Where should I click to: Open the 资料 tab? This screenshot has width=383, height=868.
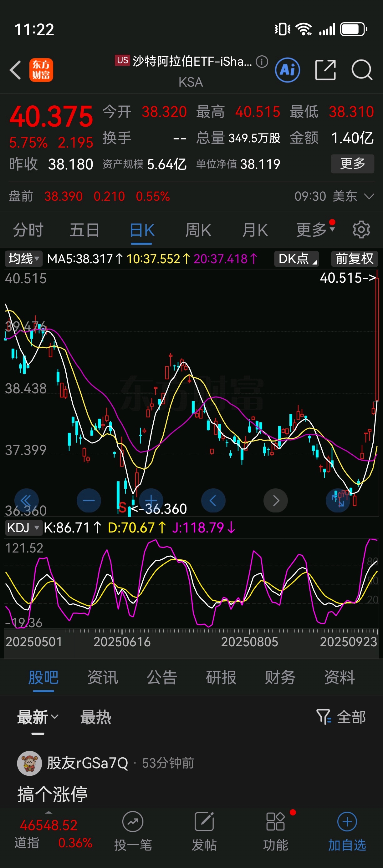point(340,677)
